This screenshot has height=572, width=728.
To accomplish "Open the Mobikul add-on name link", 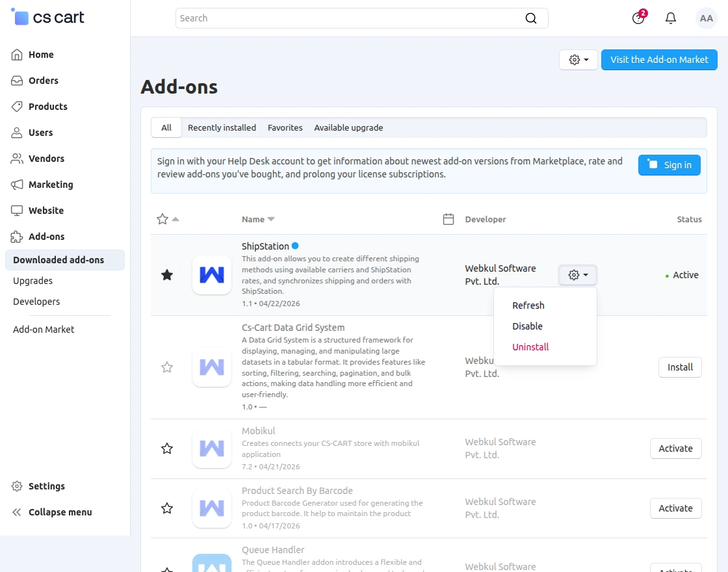I will click(258, 431).
